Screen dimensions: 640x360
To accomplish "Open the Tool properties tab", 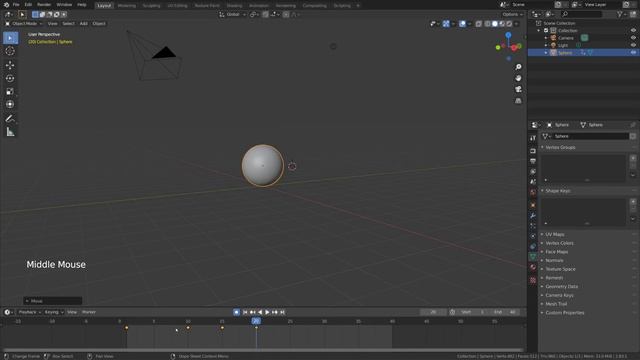I will click(533, 138).
